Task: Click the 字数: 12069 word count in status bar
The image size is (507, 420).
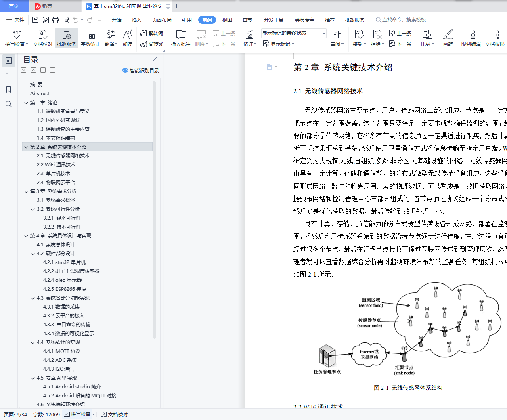Action: pos(46,414)
